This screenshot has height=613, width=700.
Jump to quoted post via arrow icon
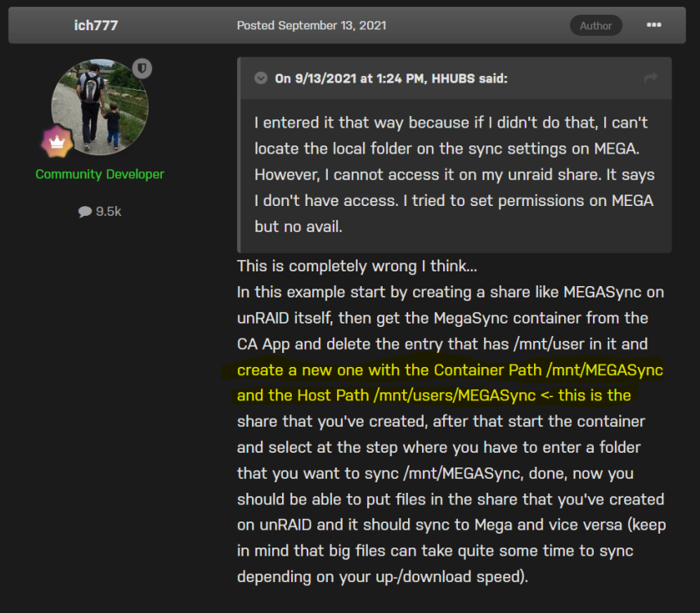point(651,78)
